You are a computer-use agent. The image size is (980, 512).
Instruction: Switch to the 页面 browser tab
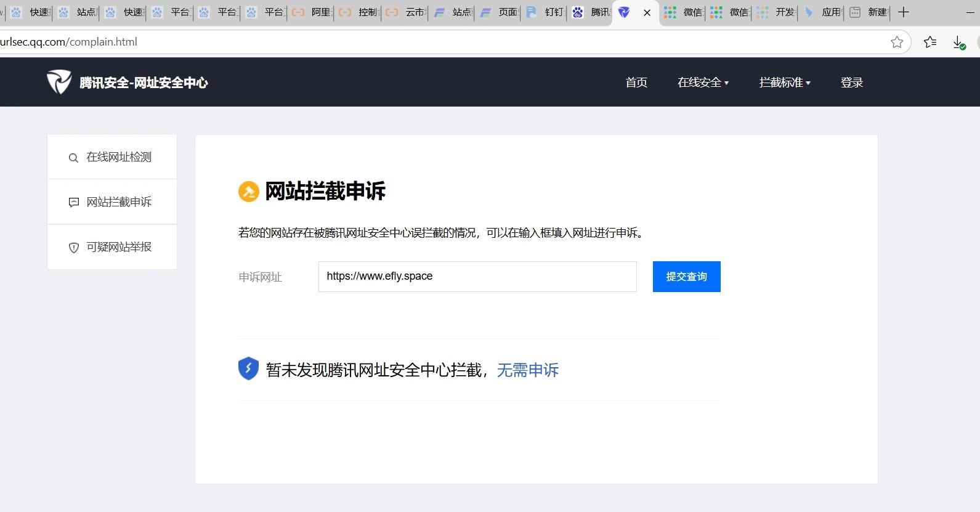pos(499,12)
